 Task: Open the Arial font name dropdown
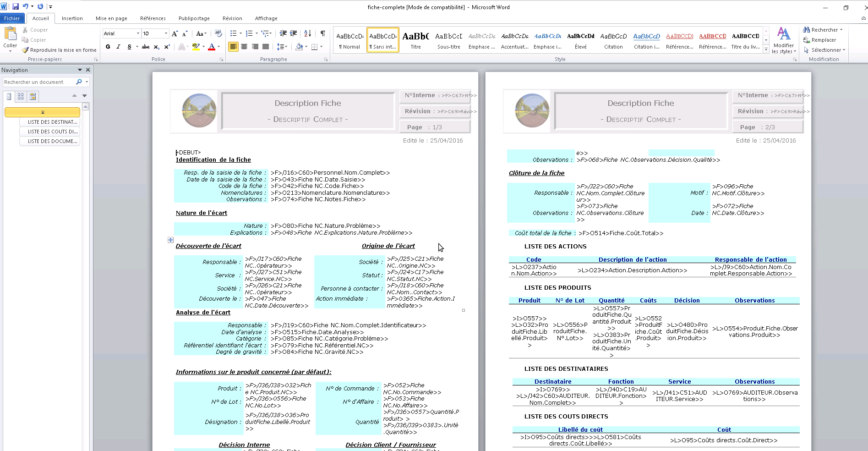click(138, 33)
